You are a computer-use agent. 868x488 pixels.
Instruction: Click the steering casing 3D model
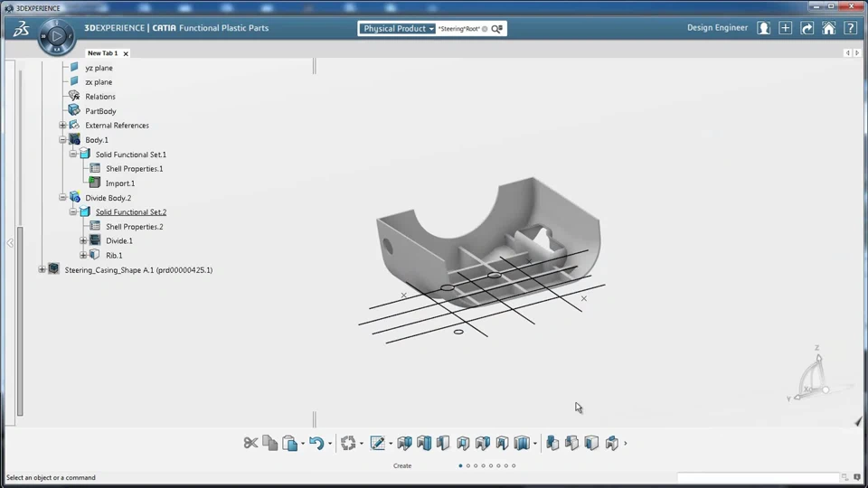(487, 243)
